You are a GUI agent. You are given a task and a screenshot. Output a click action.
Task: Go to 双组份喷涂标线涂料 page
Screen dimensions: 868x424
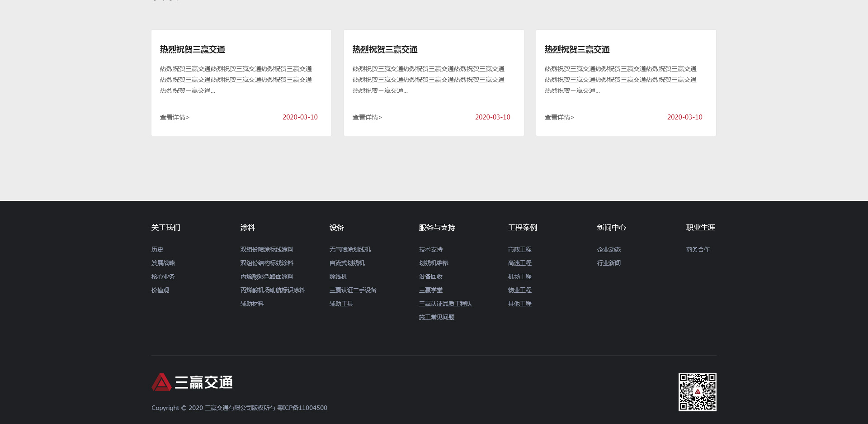tap(267, 249)
